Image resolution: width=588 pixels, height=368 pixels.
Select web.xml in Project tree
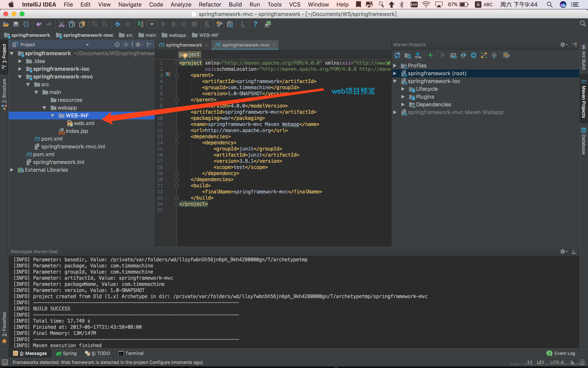coord(81,123)
